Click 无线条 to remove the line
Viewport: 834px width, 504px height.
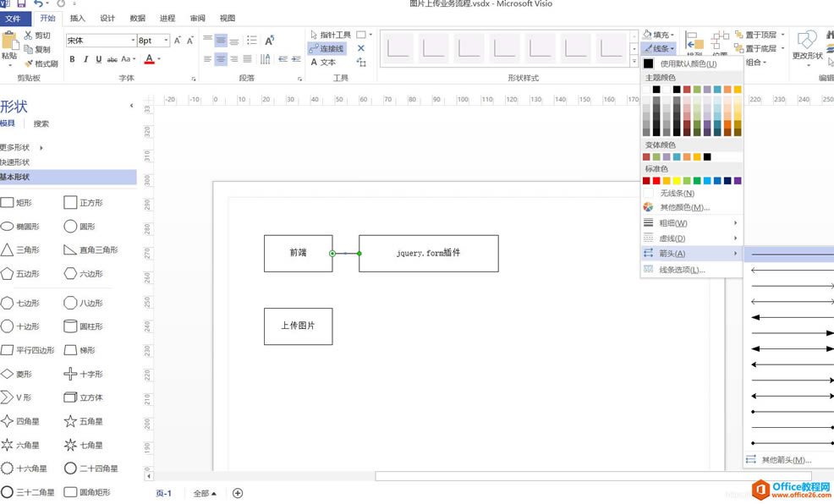pyautogui.click(x=677, y=193)
